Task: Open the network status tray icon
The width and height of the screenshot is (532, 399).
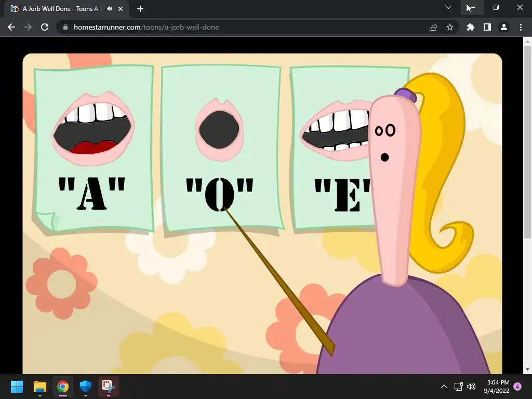Action: tap(458, 387)
